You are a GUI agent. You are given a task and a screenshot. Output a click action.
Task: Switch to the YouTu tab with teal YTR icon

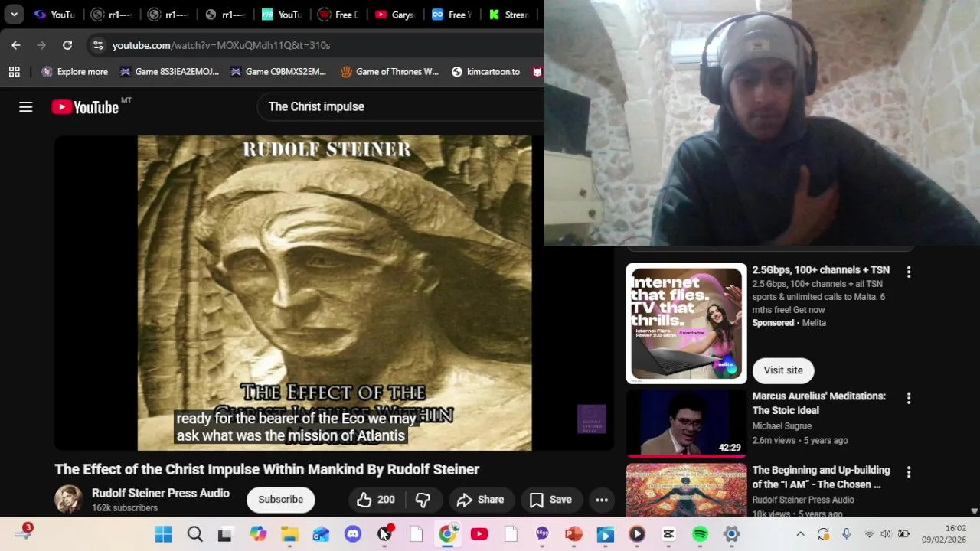point(280,15)
